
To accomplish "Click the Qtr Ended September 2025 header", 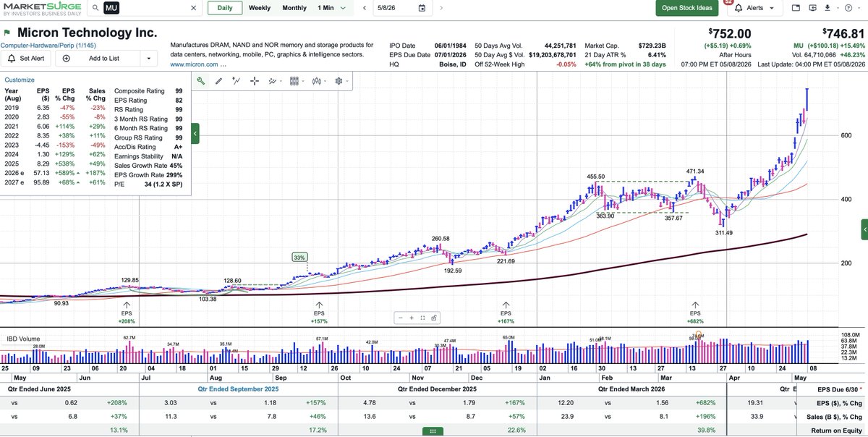I will 238,389.
